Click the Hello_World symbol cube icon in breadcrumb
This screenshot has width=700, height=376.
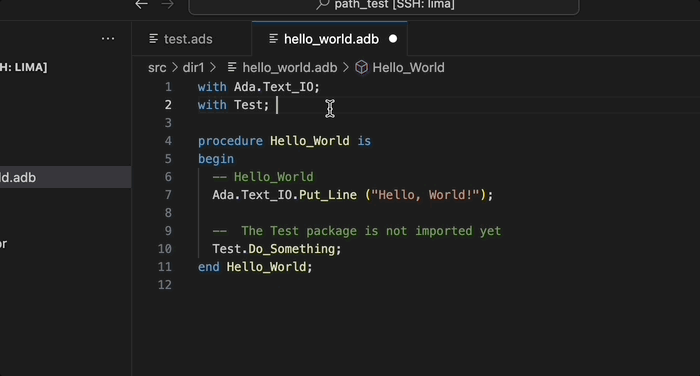(361, 67)
